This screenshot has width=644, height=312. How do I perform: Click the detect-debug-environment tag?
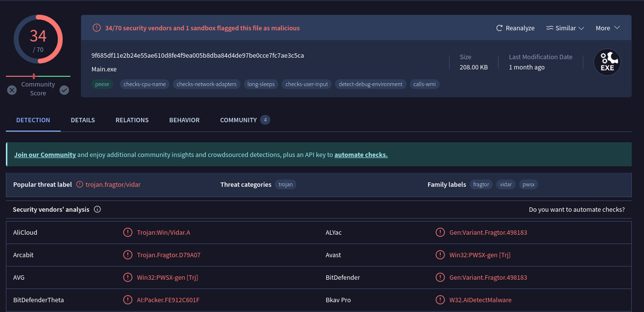370,84
